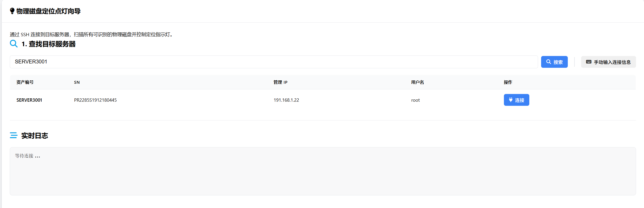This screenshot has height=208, width=644.
Task: Click the hamburger icon beside 实时日志 heading
Action: [13, 135]
